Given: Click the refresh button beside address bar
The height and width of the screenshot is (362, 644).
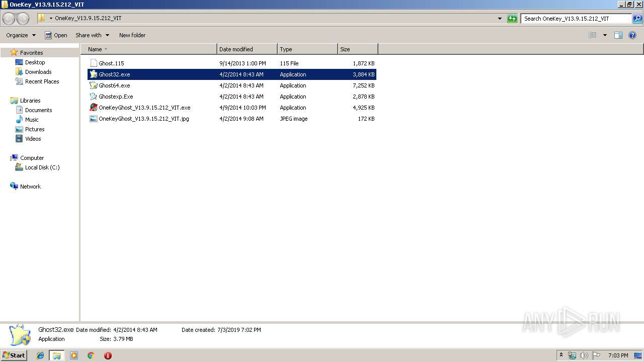Looking at the screenshot, I should click(x=512, y=19).
